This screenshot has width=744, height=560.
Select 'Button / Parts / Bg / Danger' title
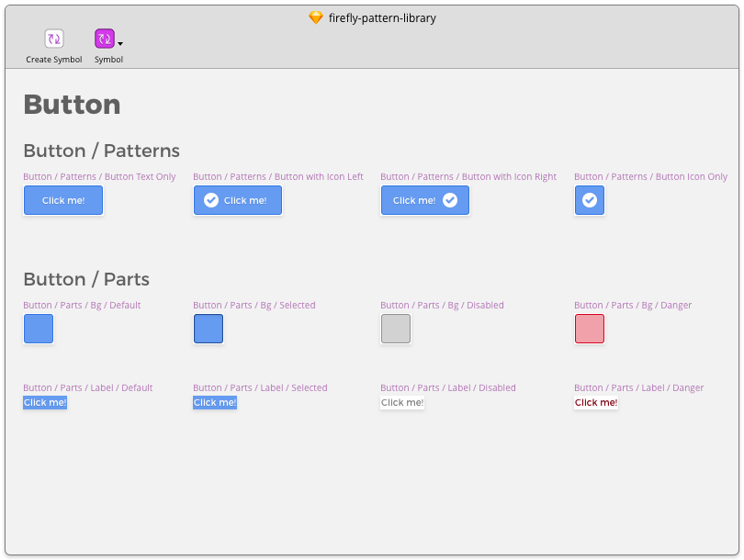[x=633, y=305]
